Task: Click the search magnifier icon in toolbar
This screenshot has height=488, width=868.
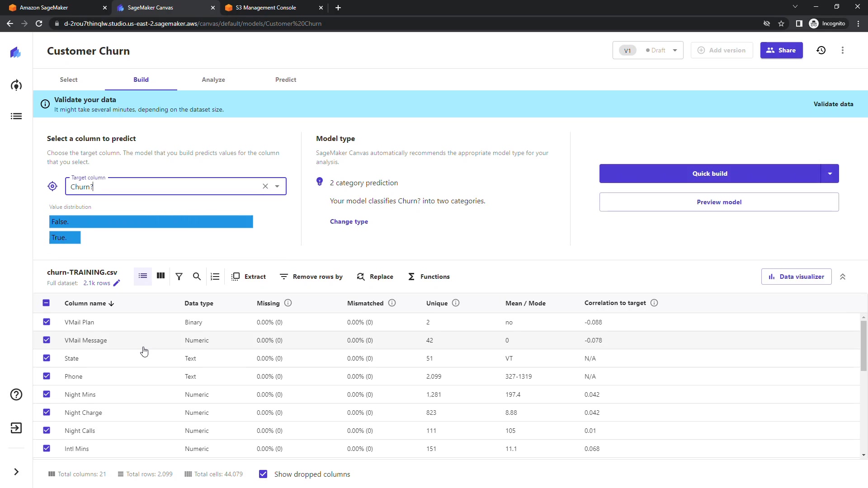Action: [197, 277]
